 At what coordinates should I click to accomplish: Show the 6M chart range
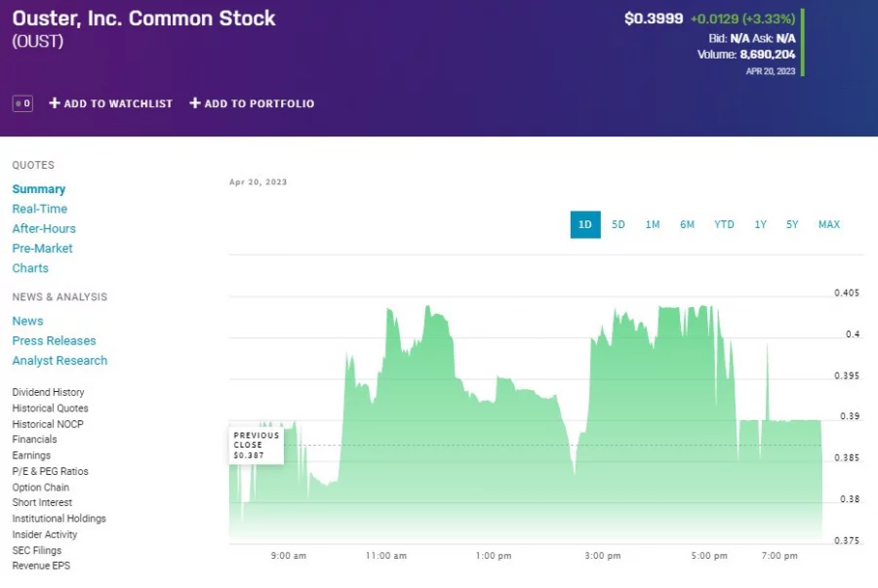[688, 224]
